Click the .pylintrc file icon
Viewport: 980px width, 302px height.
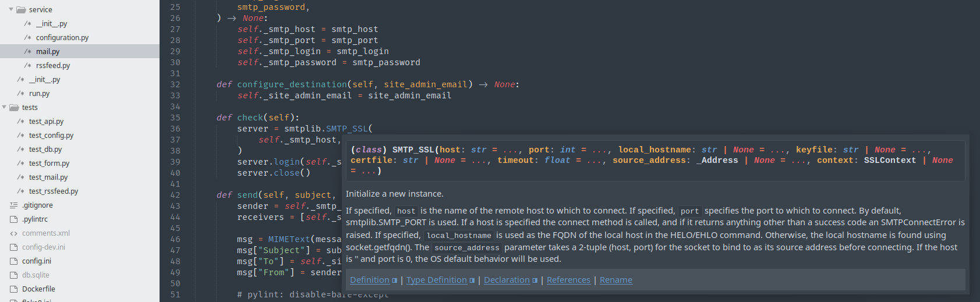coord(14,219)
